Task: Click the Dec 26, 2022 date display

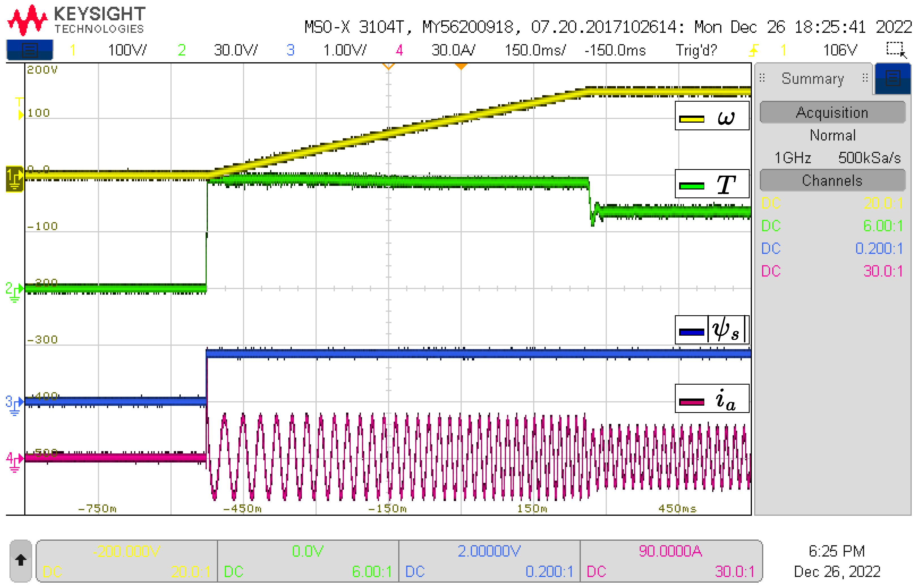Action: click(x=837, y=572)
